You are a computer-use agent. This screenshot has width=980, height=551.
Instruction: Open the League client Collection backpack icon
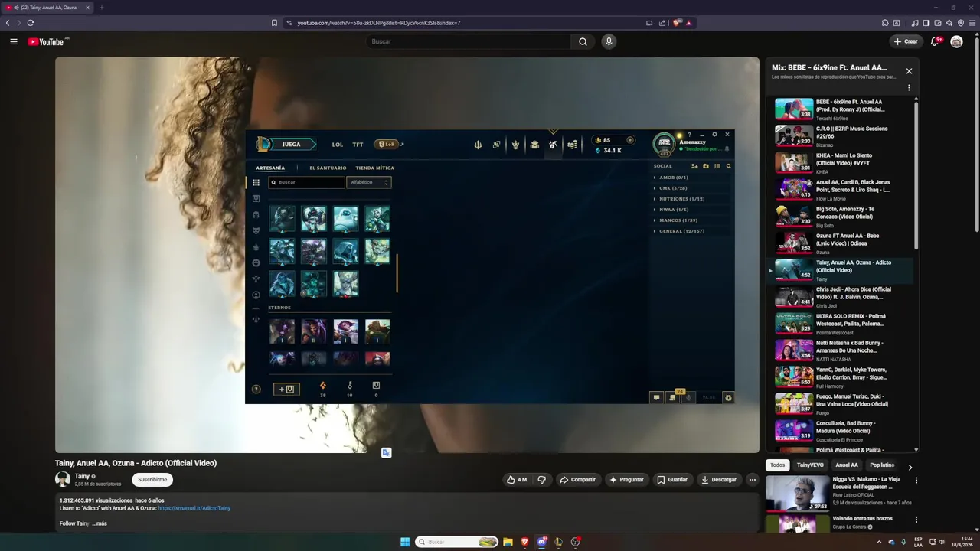pos(534,145)
